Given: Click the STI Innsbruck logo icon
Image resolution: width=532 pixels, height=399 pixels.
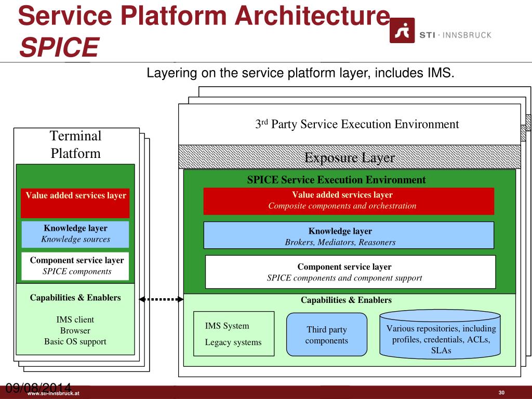Looking at the screenshot, I should (x=402, y=30).
